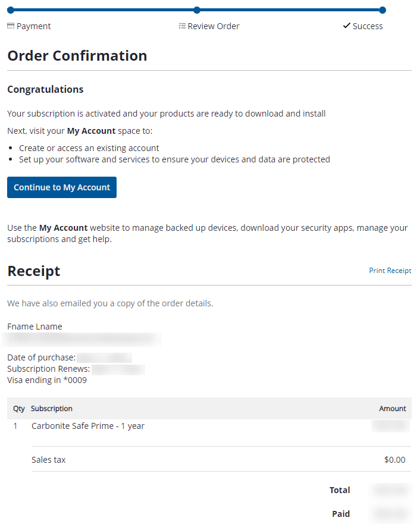Click the Subscription column header

tap(52, 409)
